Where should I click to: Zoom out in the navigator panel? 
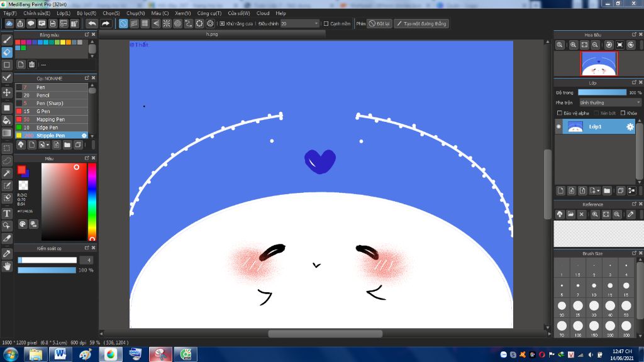(595, 45)
